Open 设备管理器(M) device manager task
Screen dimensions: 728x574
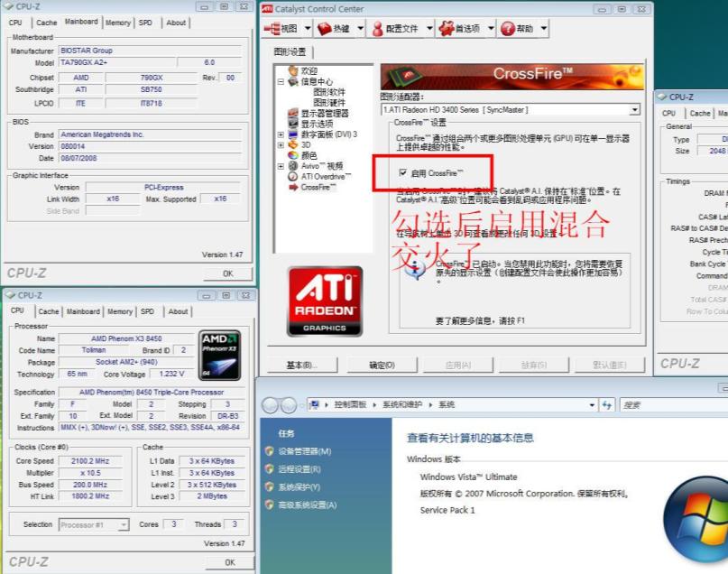pos(305,451)
